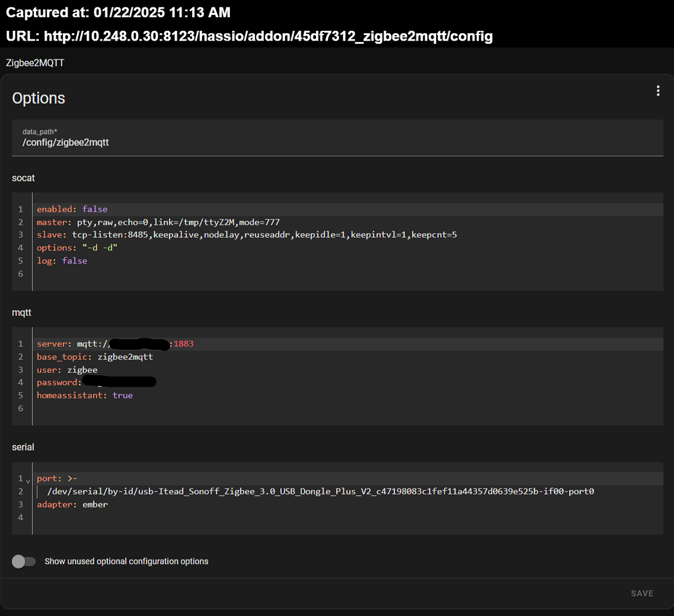Click SAVE to apply the configuration
674x616 pixels.
pyautogui.click(x=642, y=593)
